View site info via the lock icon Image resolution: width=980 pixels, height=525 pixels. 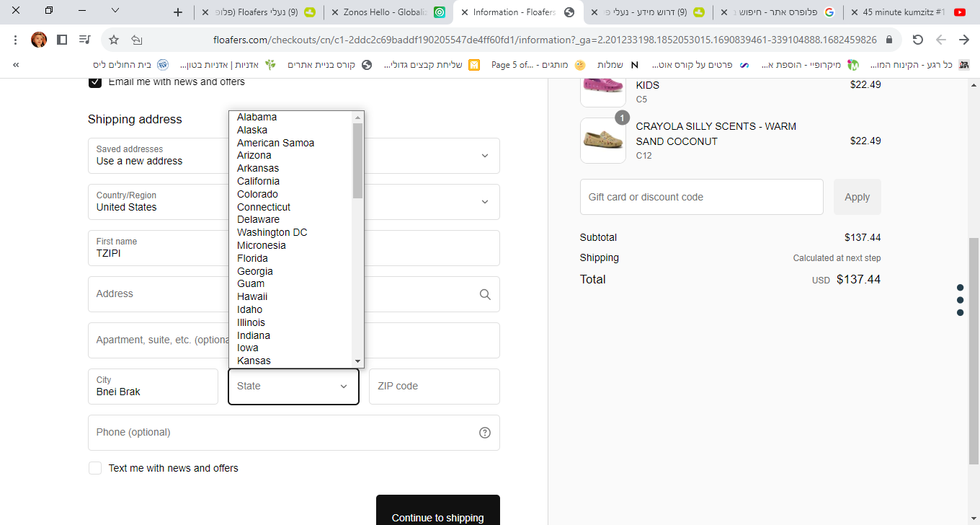point(889,40)
